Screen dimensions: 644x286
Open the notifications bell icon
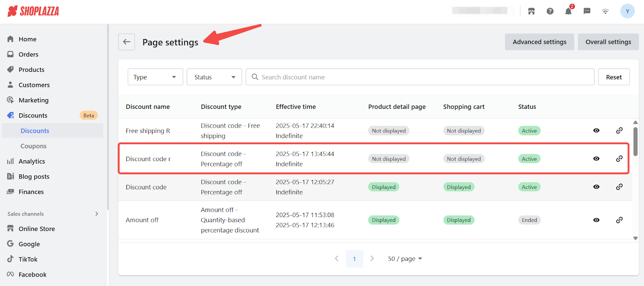[568, 11]
